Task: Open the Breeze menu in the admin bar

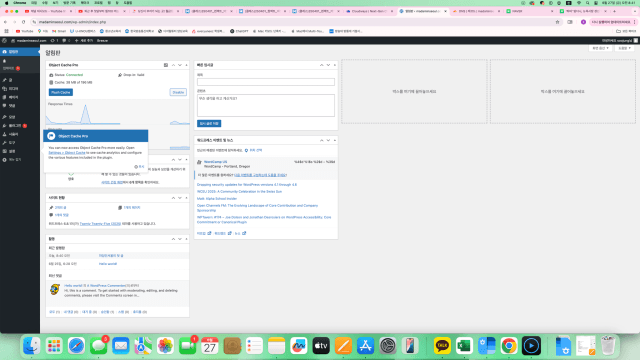Action: (x=102, y=40)
